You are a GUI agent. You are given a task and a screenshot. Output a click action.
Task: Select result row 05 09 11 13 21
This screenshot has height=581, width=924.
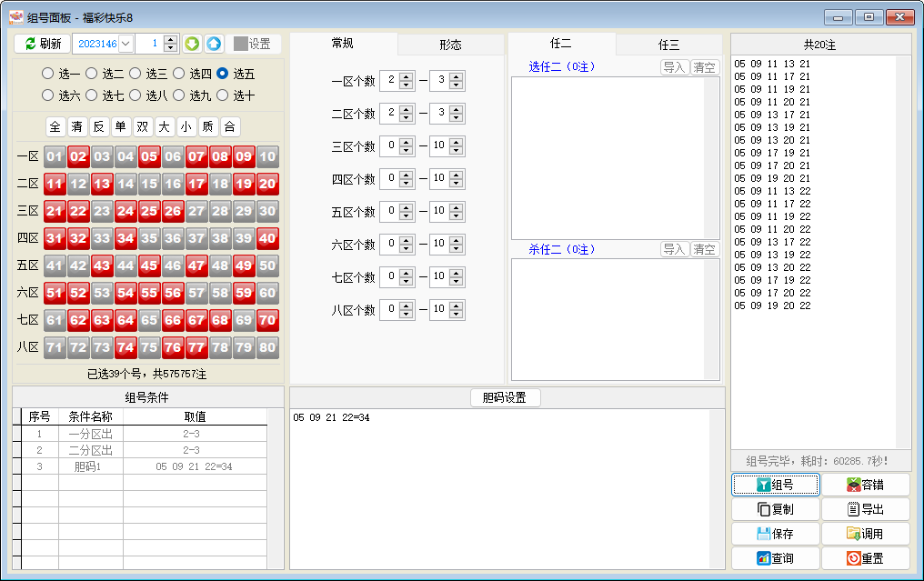coord(772,64)
